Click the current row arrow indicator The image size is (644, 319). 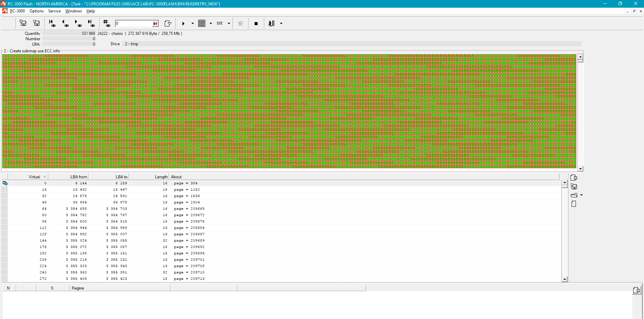point(5,183)
